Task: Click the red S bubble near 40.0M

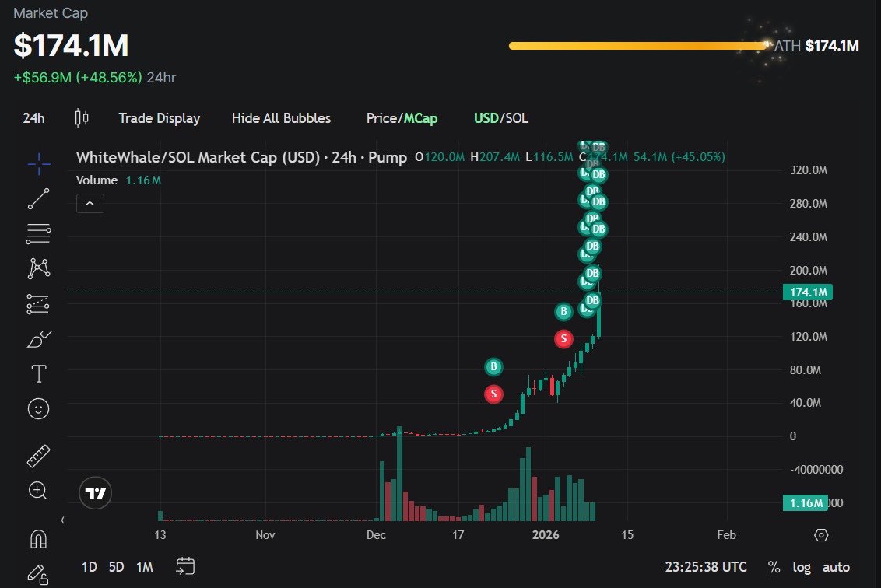Action: click(493, 394)
